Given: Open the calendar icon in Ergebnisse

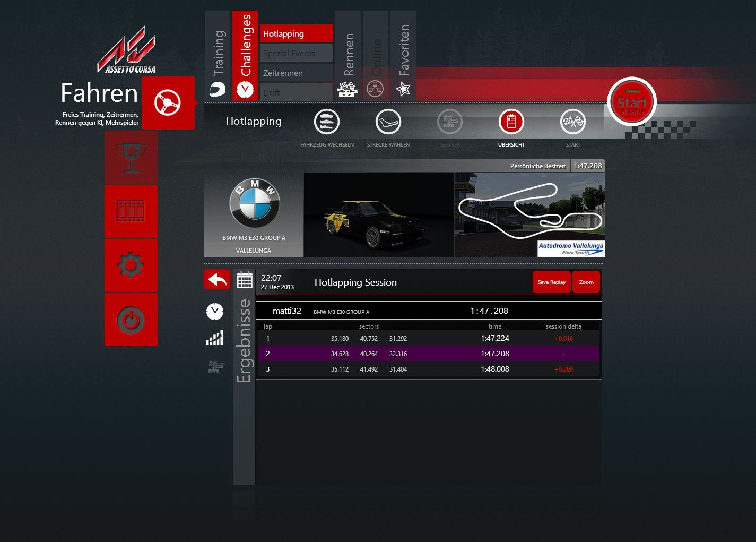Looking at the screenshot, I should coord(245,280).
